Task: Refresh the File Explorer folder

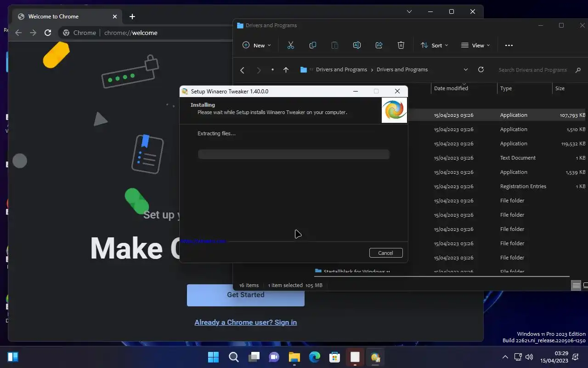Action: coord(481,70)
